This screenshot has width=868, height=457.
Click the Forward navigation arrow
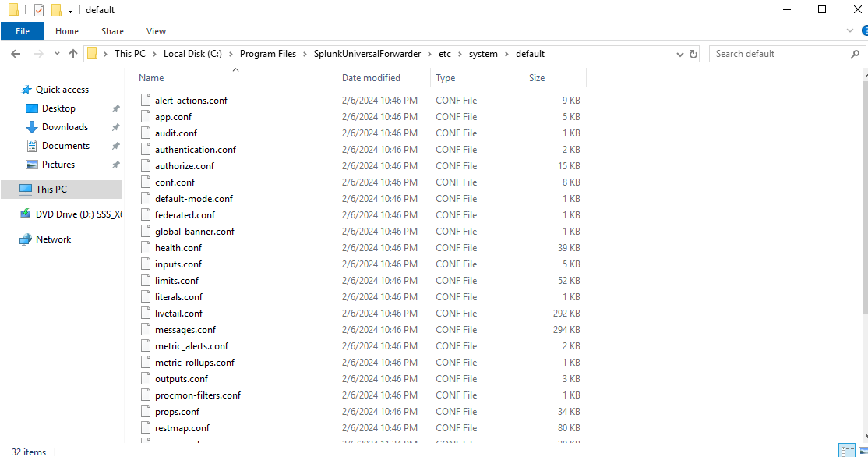point(38,54)
